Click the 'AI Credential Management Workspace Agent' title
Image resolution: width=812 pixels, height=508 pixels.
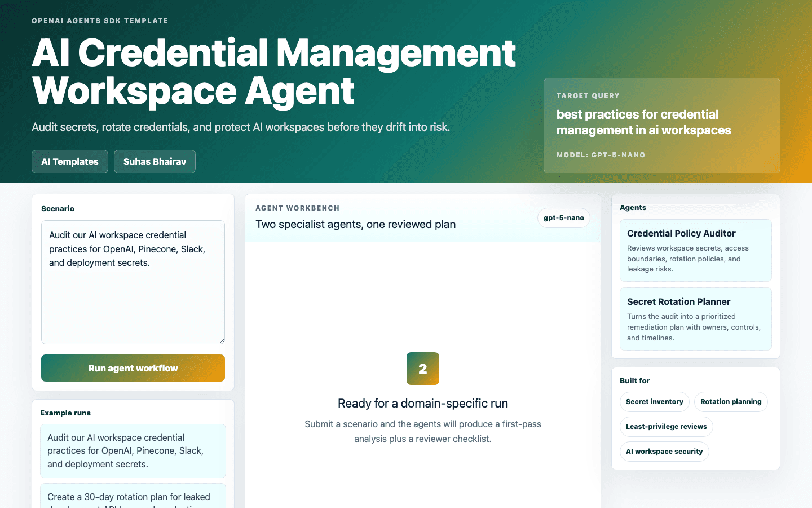[x=274, y=72]
